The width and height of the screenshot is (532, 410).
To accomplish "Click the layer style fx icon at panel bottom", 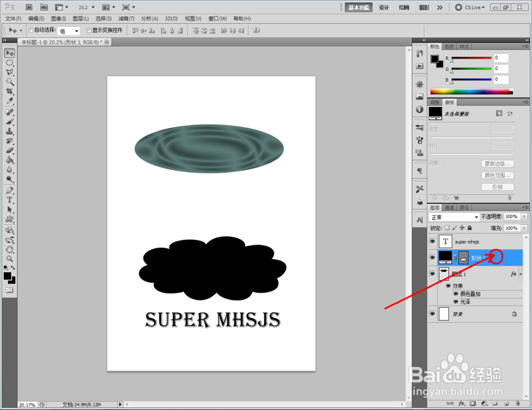I will click(x=461, y=404).
